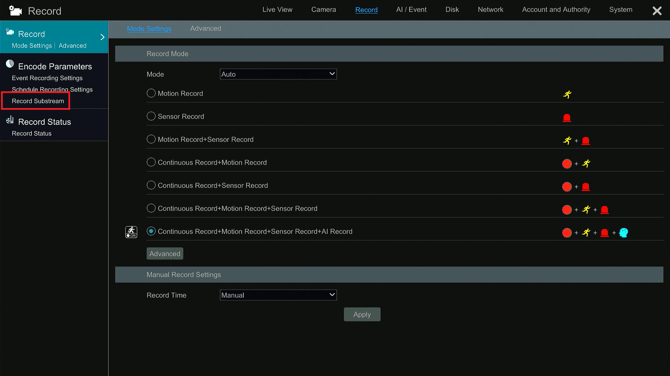Screen dimensions: 670x376
Task: Click the Record Mode section header
Action: 389,54
